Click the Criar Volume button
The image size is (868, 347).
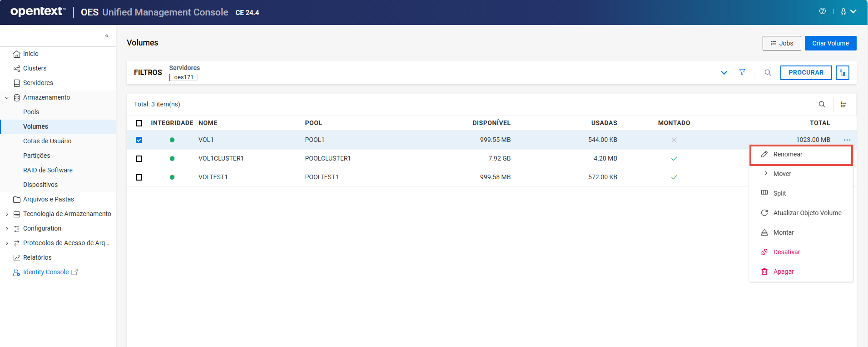click(830, 43)
